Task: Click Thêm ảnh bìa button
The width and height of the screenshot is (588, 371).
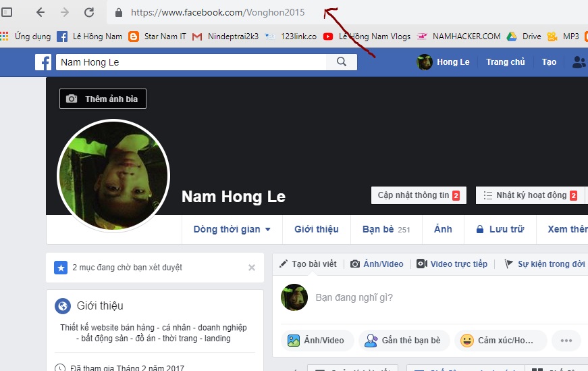Action: 103,99
